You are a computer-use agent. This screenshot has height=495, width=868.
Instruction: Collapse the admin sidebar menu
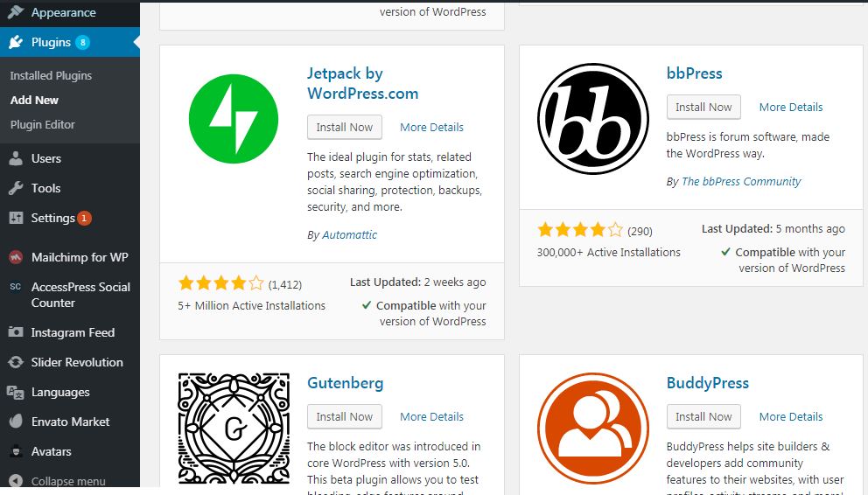tap(58, 481)
